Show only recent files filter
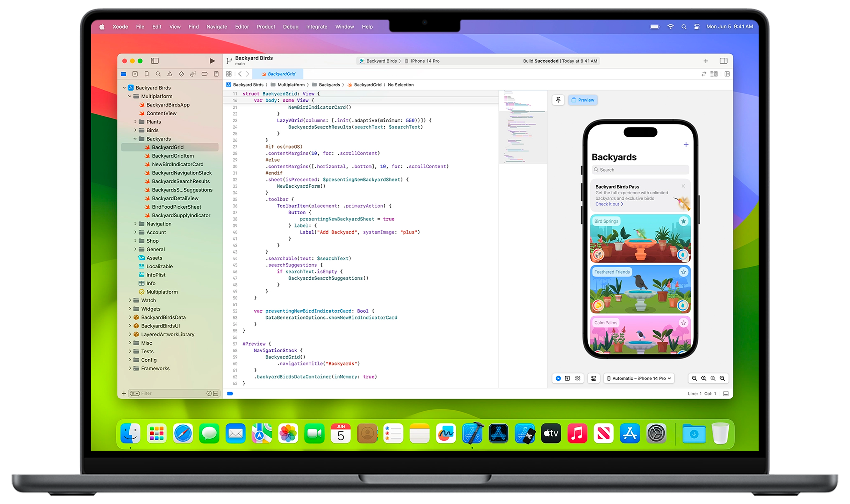Image resolution: width=850 pixels, height=504 pixels. pyautogui.click(x=209, y=394)
